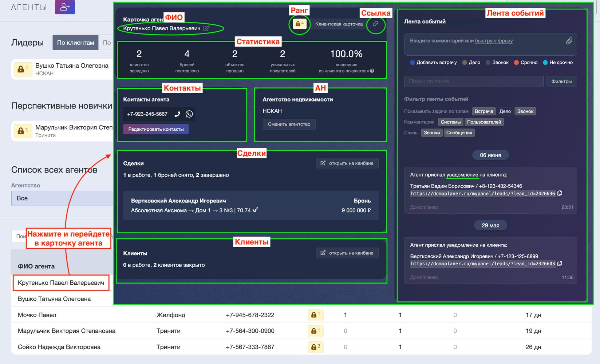The width and height of the screenshot is (600, 364).
Task: Click conversion help question mark icon
Action: pos(372,71)
